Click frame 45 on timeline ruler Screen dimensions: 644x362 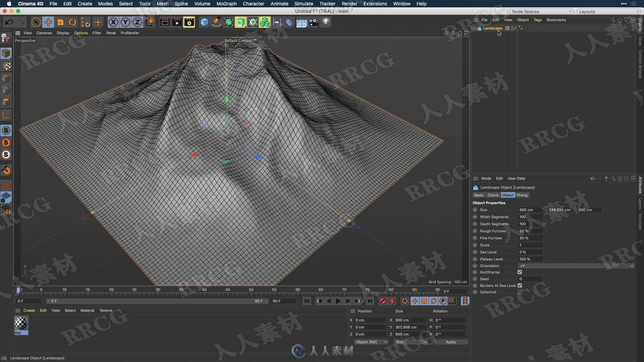pos(228,290)
